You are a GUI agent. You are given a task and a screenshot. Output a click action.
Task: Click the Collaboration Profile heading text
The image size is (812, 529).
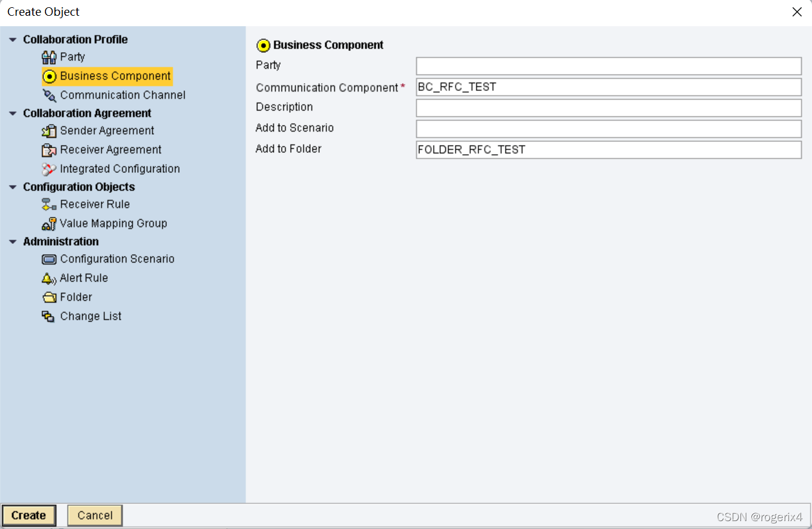tap(75, 39)
